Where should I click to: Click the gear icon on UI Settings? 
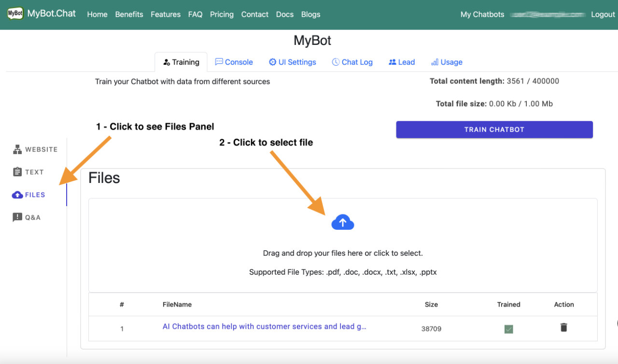[272, 62]
